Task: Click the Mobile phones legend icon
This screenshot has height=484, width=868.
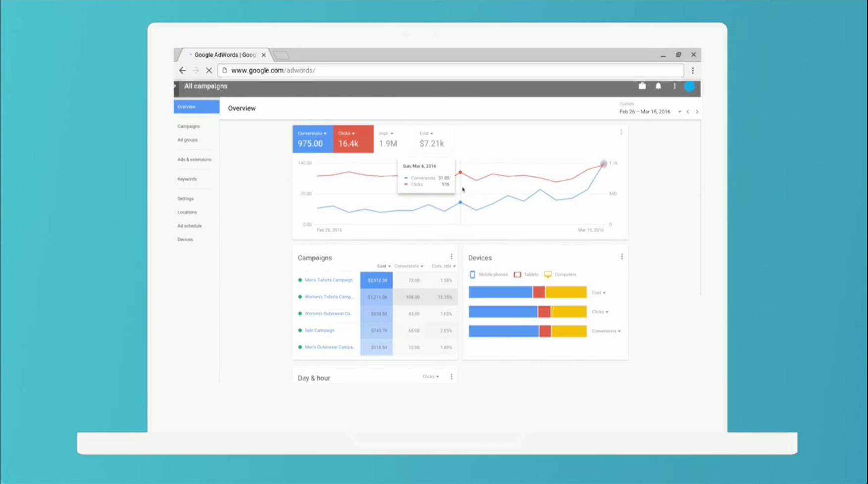Action: click(473, 275)
